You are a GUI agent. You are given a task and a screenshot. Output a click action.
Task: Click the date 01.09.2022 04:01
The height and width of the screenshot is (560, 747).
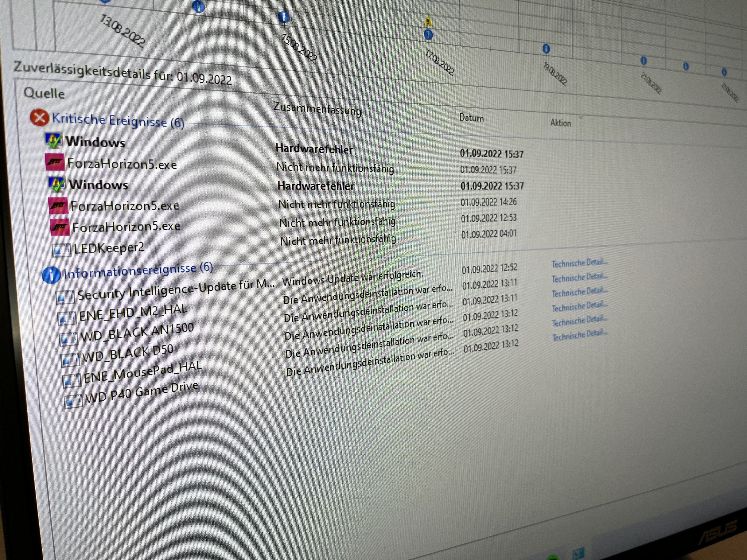[x=489, y=234]
